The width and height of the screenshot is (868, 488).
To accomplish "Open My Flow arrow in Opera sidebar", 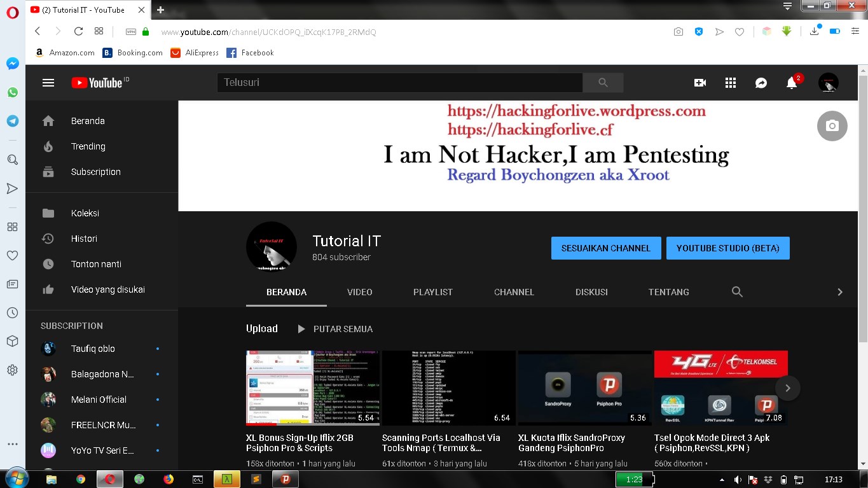I will coord(12,188).
